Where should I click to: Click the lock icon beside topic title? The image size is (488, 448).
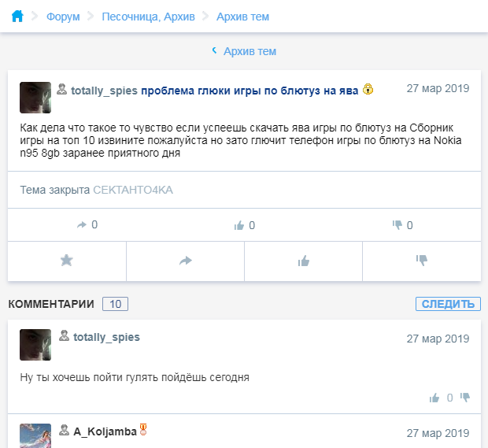(x=368, y=91)
